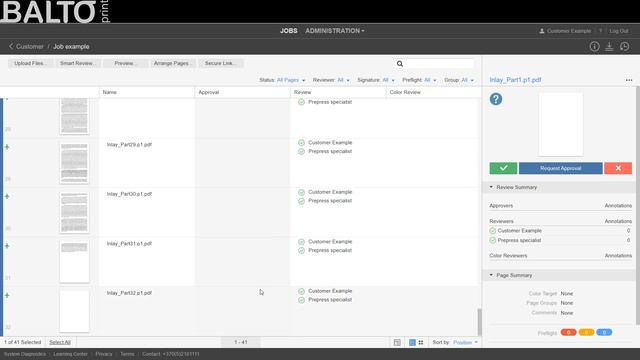Open the job information icon
640x360 pixels.
point(594,47)
